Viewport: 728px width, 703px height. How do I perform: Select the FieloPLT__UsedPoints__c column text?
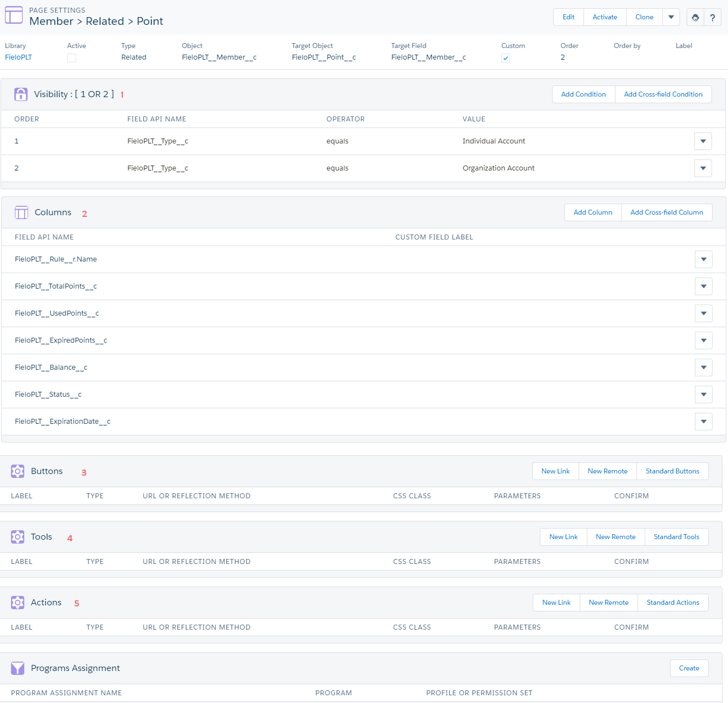57,313
